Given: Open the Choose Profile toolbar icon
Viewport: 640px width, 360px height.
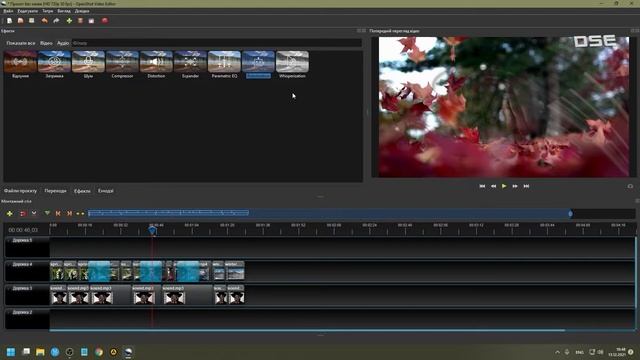Looking at the screenshot, I should coord(80,20).
